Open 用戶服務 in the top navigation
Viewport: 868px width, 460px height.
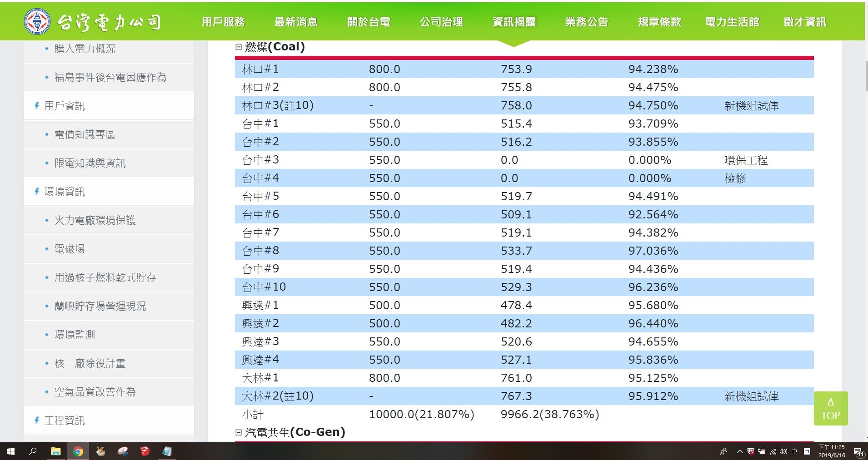(223, 22)
